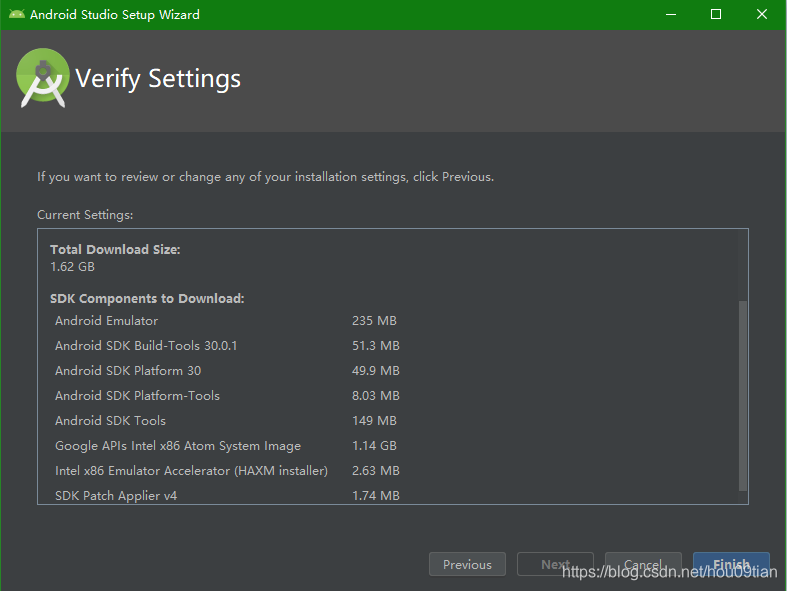This screenshot has width=787, height=591.
Task: Click the disabled Next button
Action: click(555, 564)
